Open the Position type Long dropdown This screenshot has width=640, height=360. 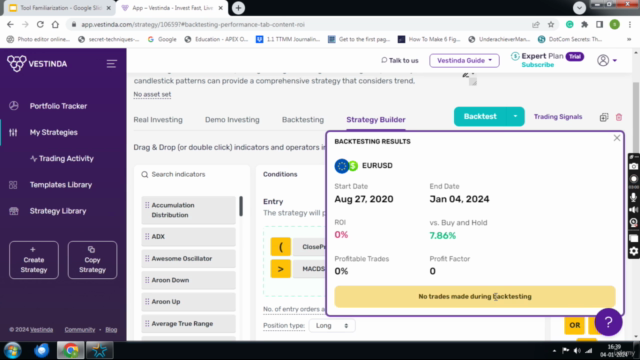[331, 326]
